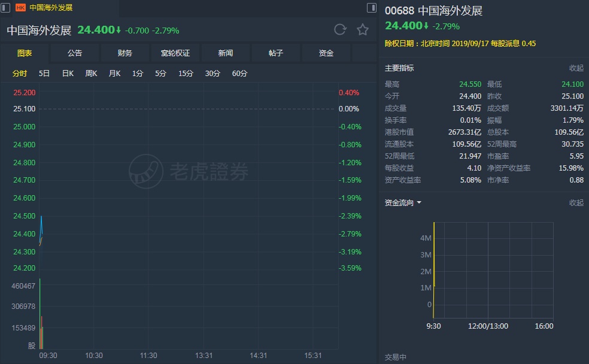Click the 每股收益 value 4.10

[x=474, y=168]
